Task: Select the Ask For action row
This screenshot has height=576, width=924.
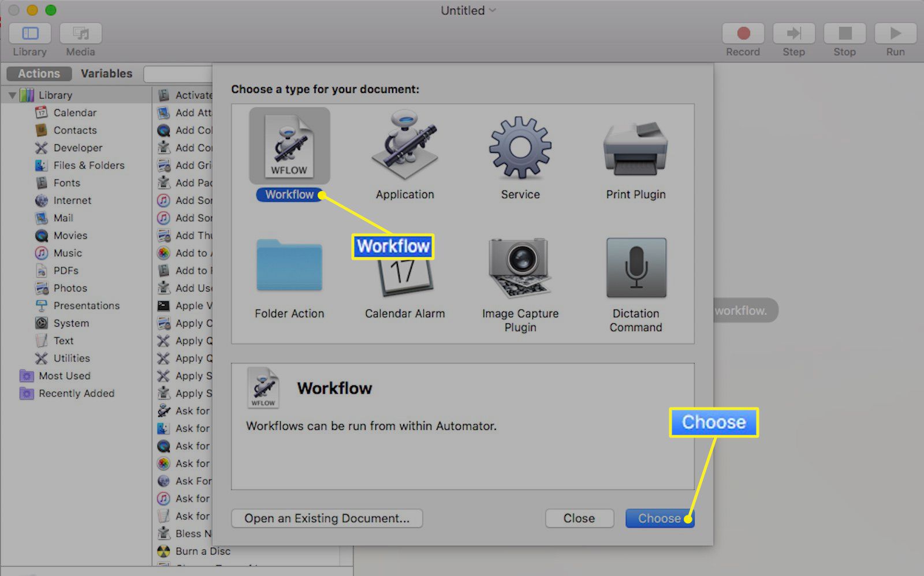Action: (185, 481)
